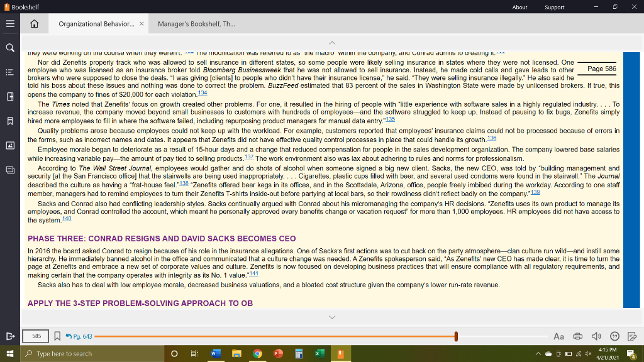This screenshot has width=644, height=362.
Task: Open Chrome from the taskbar
Action: 257,353
